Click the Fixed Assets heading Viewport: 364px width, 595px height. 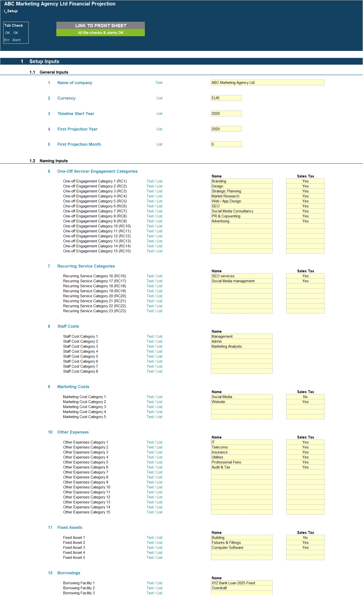coord(70,527)
